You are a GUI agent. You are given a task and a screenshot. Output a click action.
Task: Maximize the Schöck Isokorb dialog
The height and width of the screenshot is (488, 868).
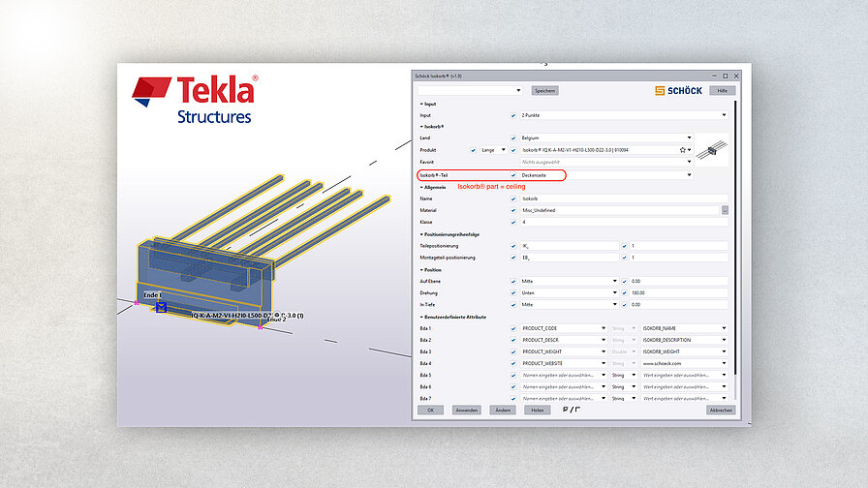click(726, 76)
